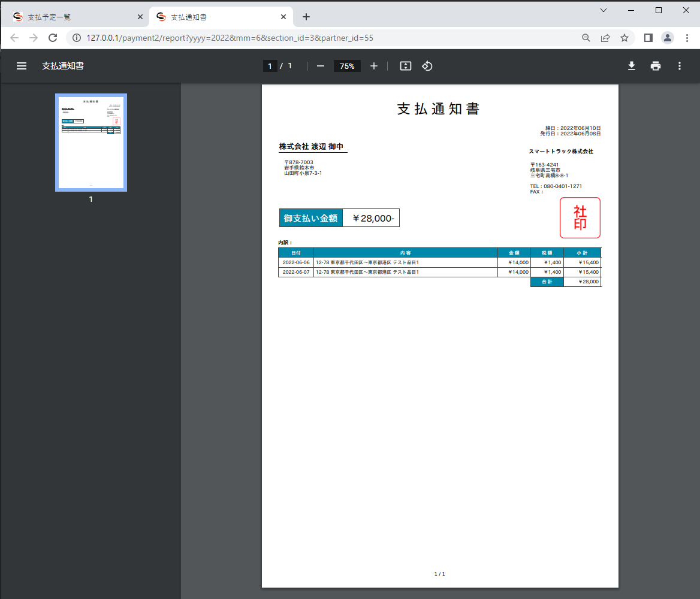Reload the current page
This screenshot has height=599, width=700.
pyautogui.click(x=53, y=38)
